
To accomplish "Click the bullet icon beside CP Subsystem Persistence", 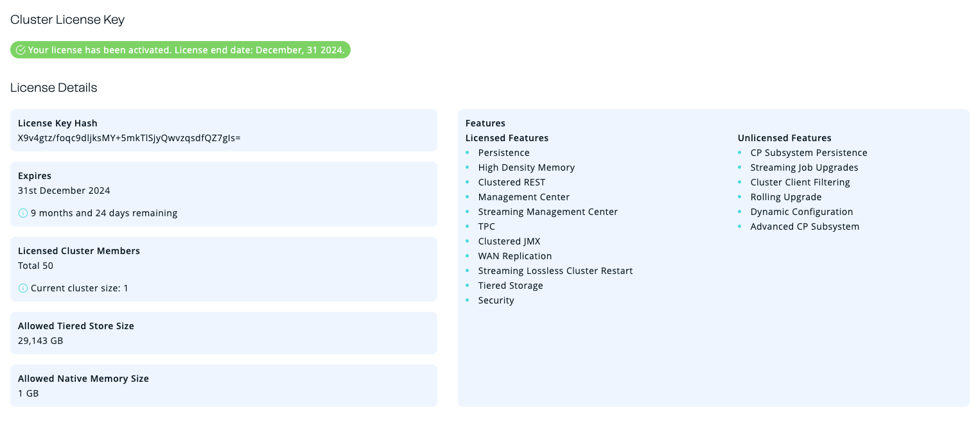I will click(x=740, y=152).
